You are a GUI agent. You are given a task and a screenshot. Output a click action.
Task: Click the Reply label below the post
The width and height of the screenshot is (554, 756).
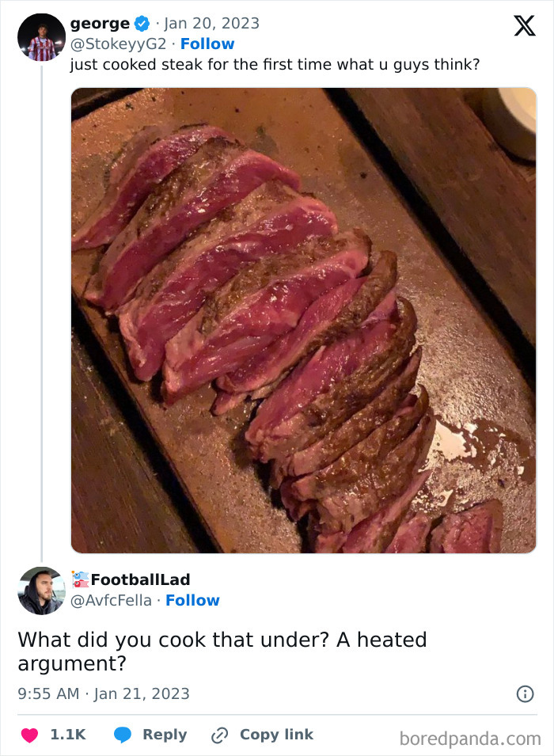(164, 734)
